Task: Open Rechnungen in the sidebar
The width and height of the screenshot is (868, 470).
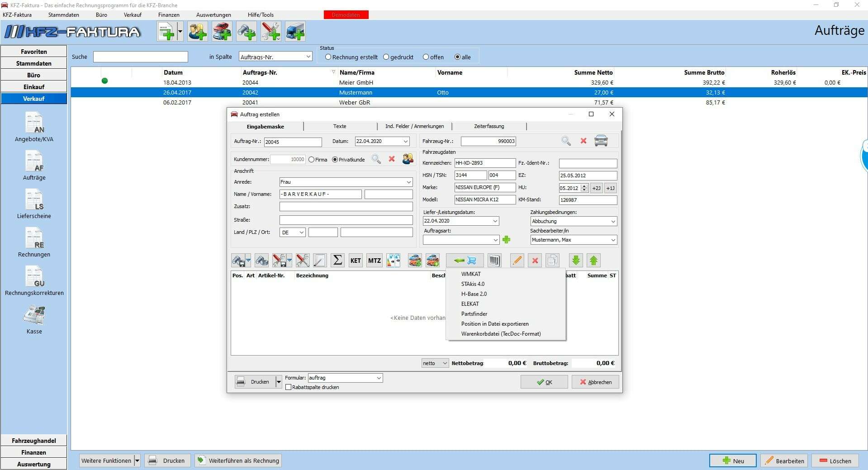Action: (x=34, y=242)
